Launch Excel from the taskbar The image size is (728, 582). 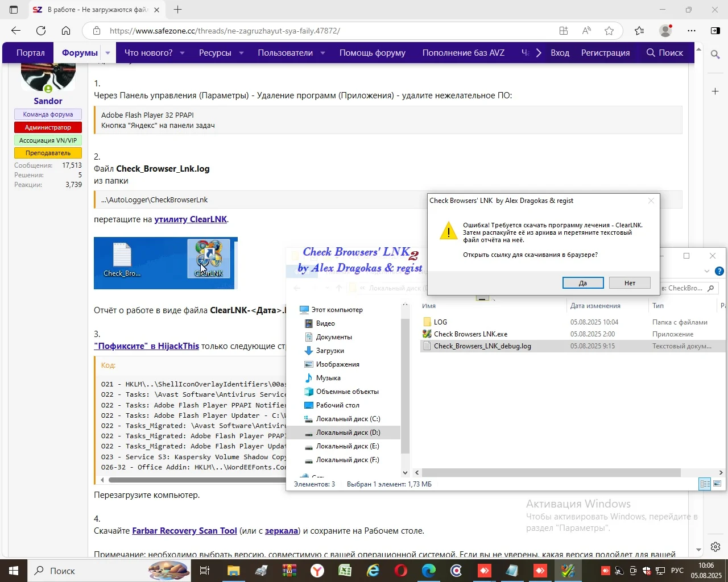click(345, 571)
